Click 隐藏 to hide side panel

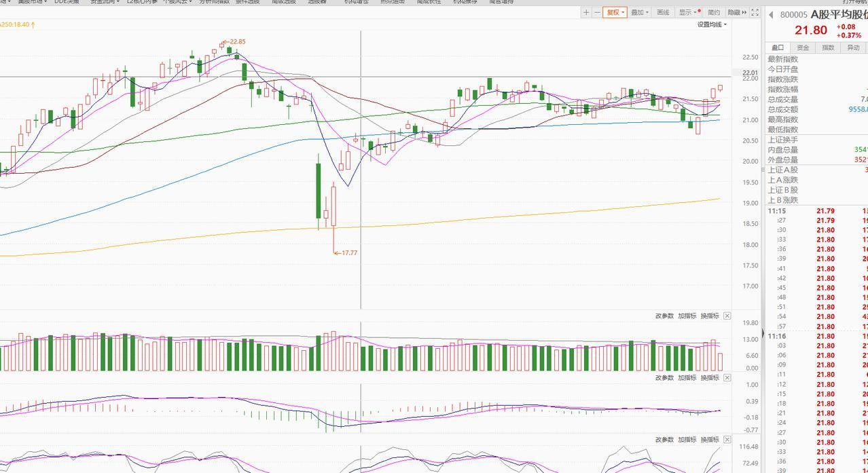(x=737, y=12)
